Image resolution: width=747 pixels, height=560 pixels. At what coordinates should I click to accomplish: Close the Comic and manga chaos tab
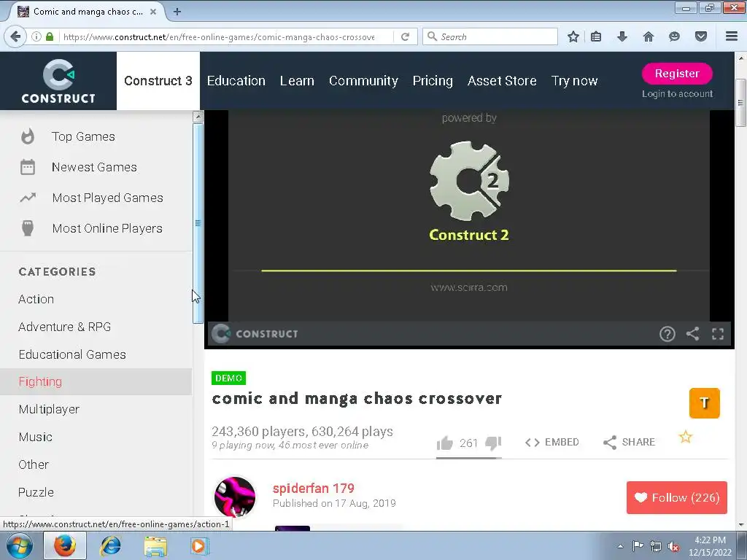click(153, 12)
